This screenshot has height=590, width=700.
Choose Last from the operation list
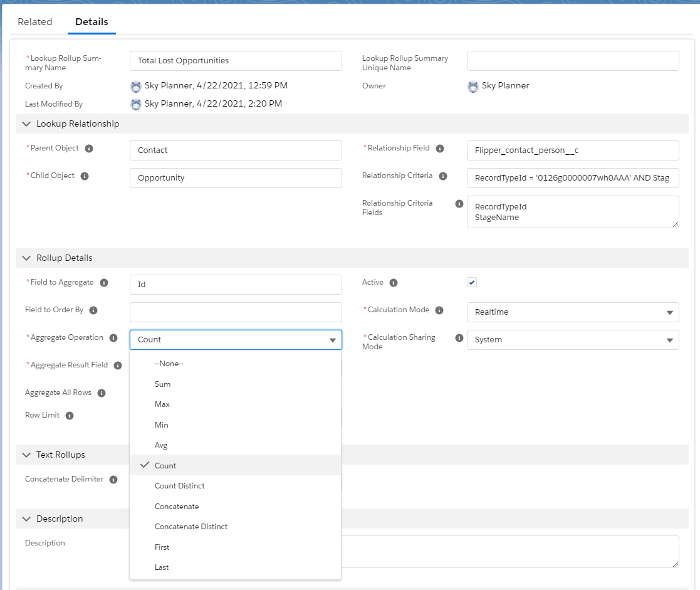tap(235, 567)
